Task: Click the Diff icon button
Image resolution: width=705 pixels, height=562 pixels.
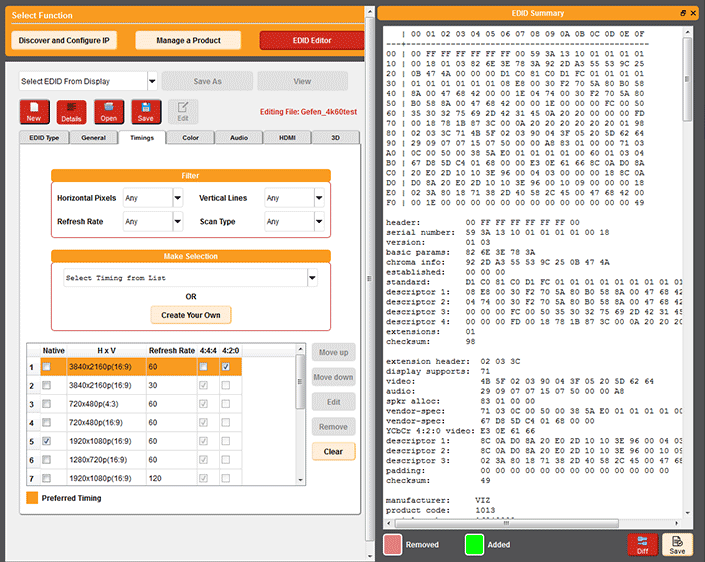Action: click(x=641, y=544)
